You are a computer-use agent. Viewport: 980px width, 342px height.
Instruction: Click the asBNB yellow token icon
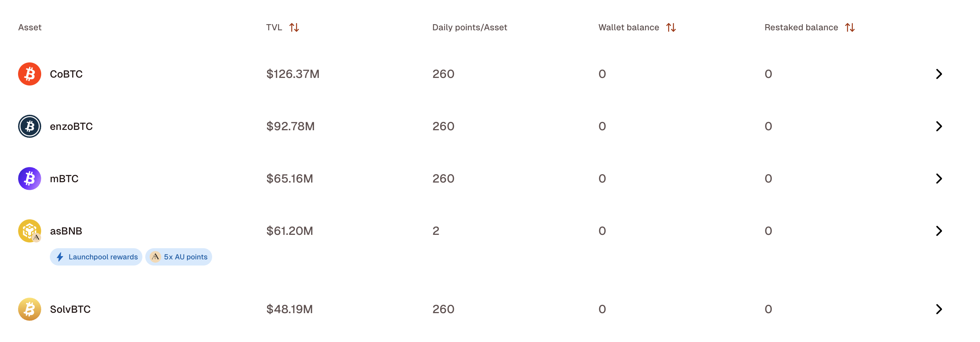point(29,231)
